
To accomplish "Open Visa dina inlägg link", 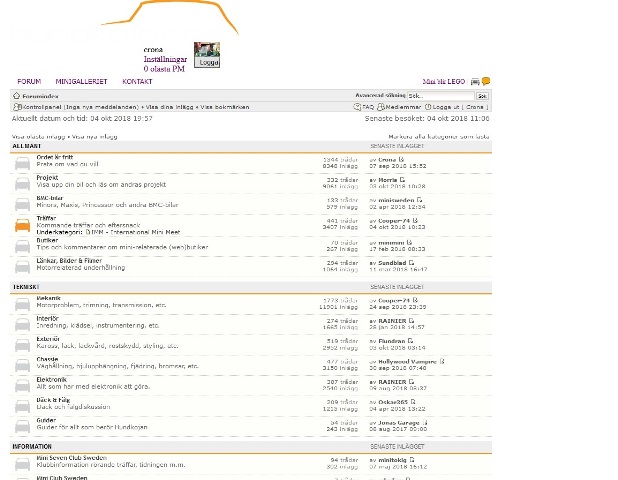I will click(169, 107).
